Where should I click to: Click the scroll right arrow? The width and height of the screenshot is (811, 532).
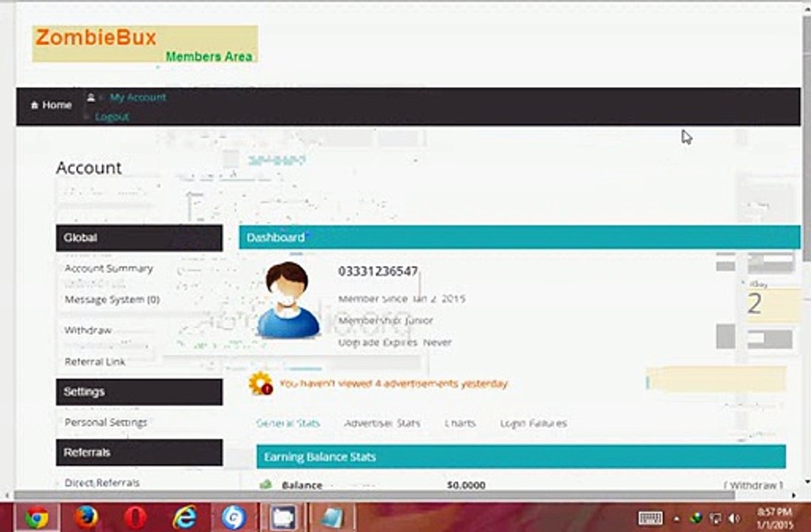[x=794, y=496]
